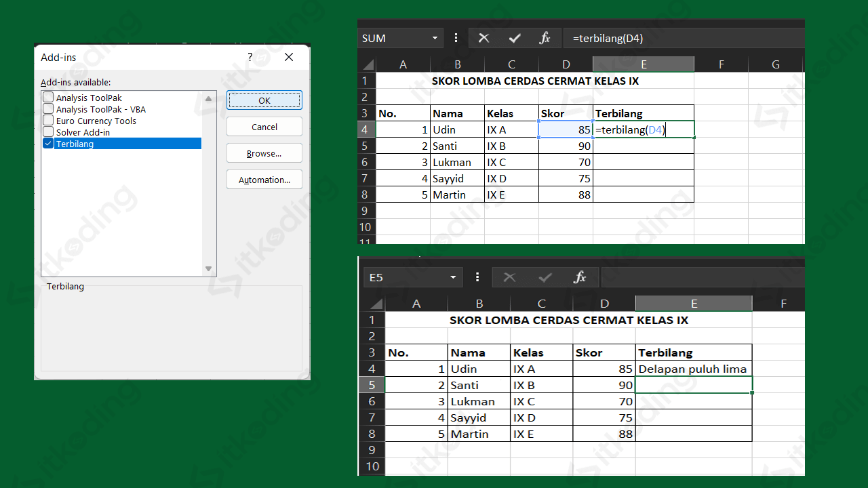Click selected cell E5 in bottom spreadsheet

(x=694, y=385)
